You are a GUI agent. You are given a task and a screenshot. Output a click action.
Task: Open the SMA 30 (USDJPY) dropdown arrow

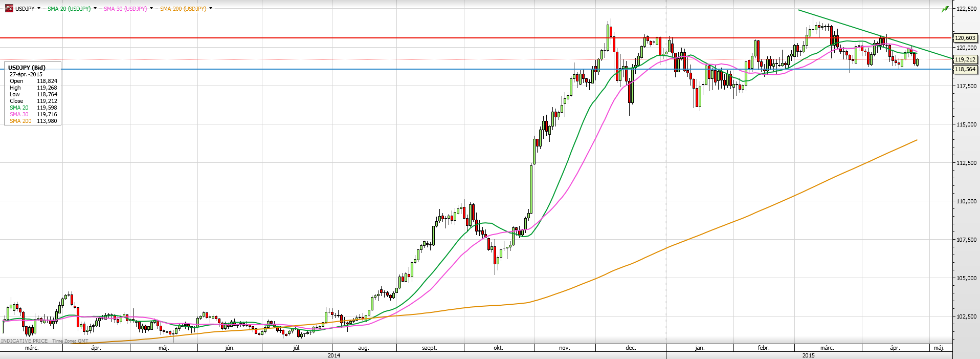pyautogui.click(x=151, y=9)
